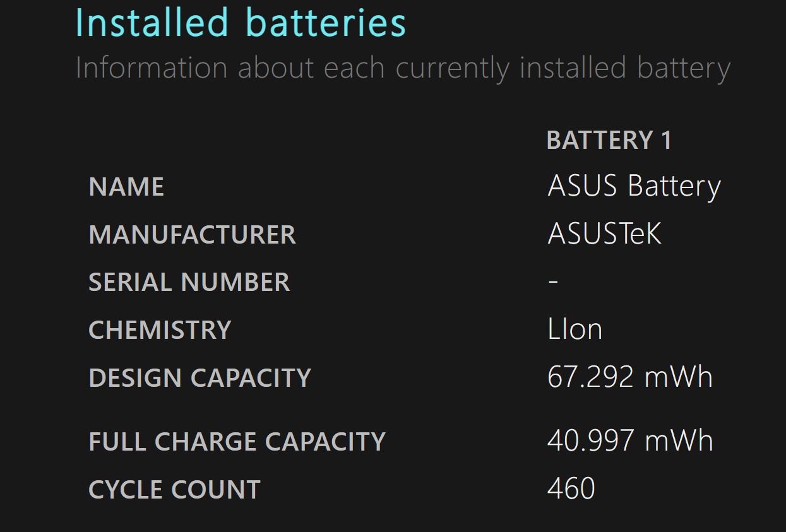The image size is (786, 532).
Task: Click the MANUFACTURER row label
Action: click(x=192, y=235)
